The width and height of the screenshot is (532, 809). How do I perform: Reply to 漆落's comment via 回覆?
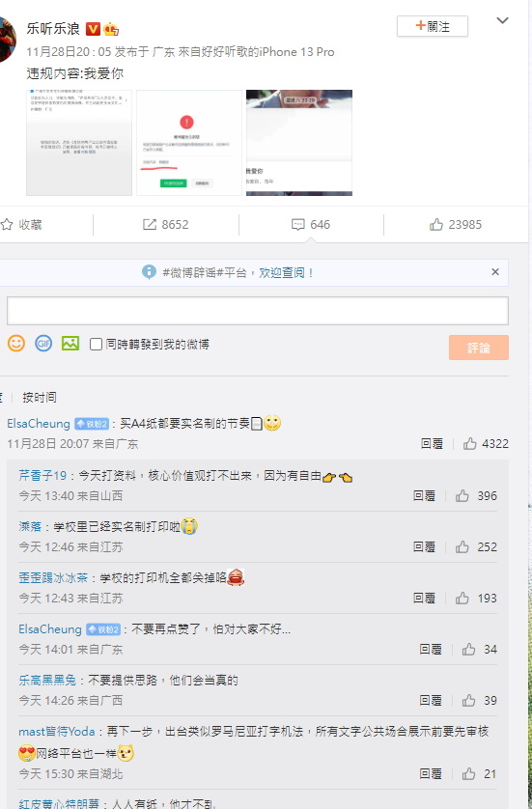[424, 547]
